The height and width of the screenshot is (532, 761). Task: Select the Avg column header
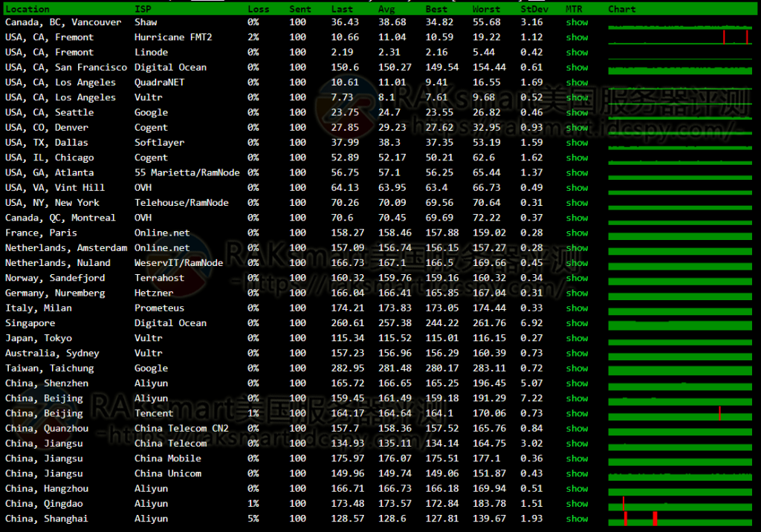(386, 9)
